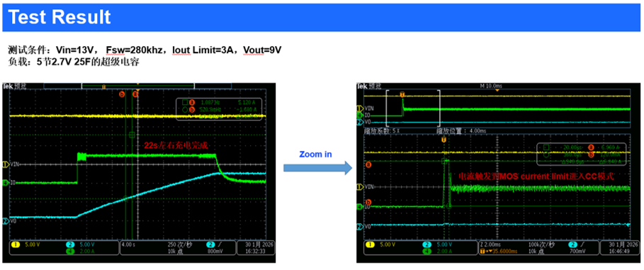Click the M 10.0ms label atop right scope
644x270 pixels.
(x=491, y=86)
